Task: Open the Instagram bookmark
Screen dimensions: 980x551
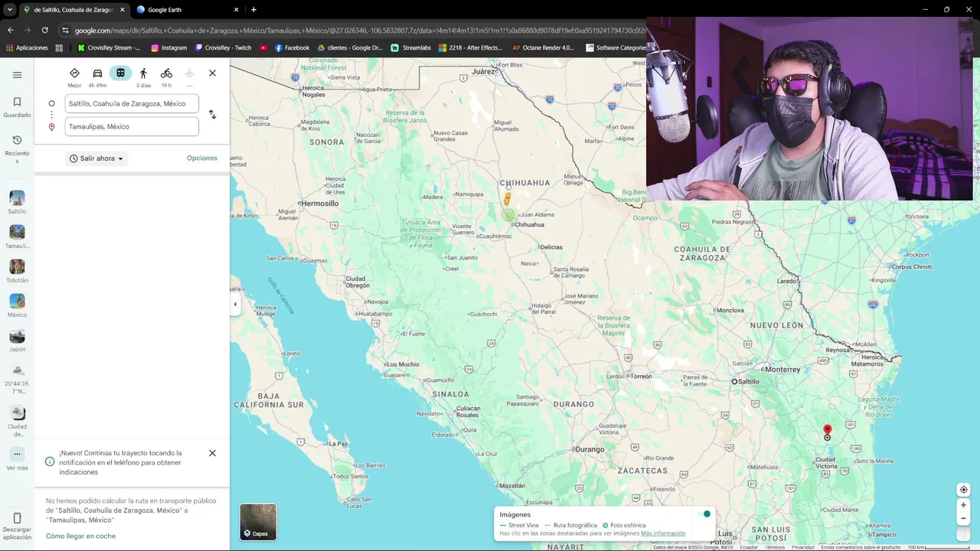Action: [169, 47]
